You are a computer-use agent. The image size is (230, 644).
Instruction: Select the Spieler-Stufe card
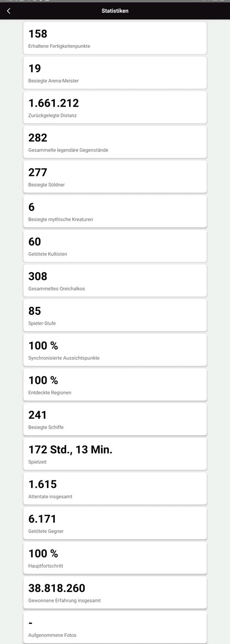click(115, 315)
